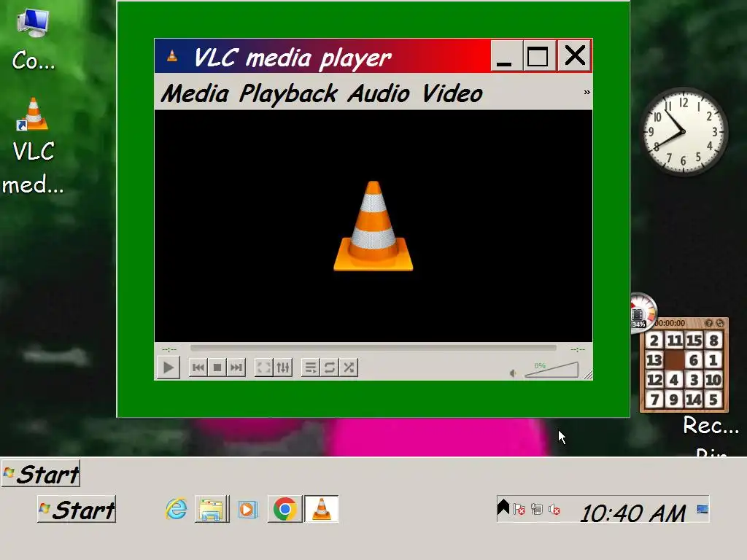Click the seek bar in VLC
The width and height of the screenshot is (747, 560).
373,349
